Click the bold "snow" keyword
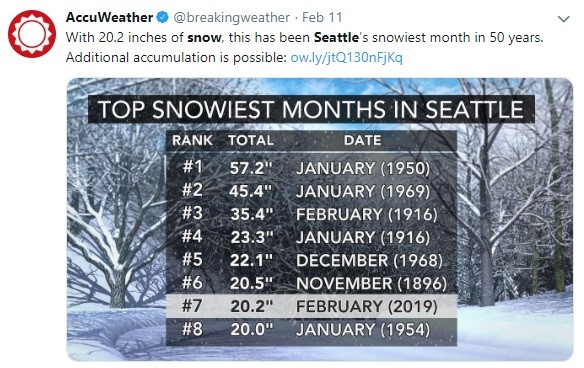The width and height of the screenshot is (584, 368). pyautogui.click(x=204, y=38)
